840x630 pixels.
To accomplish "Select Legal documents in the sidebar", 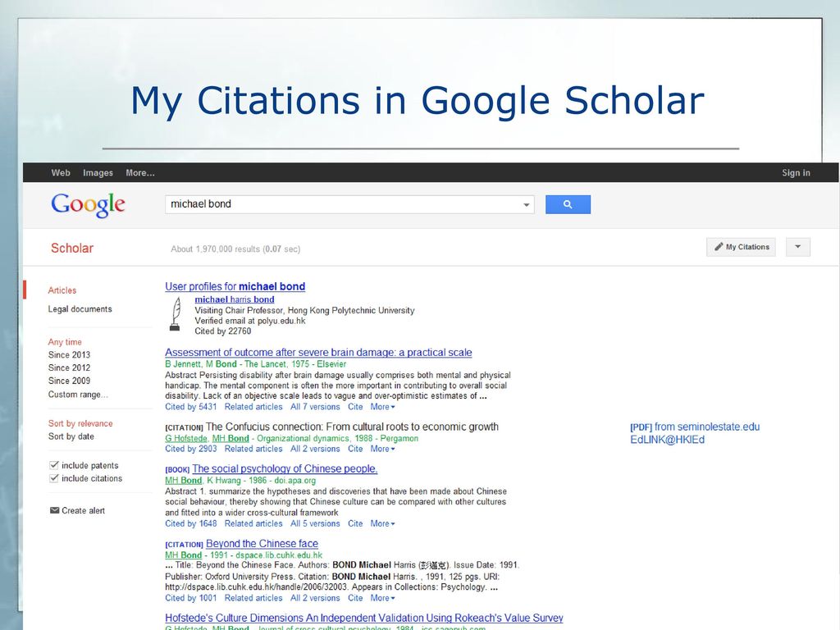I will (x=80, y=309).
